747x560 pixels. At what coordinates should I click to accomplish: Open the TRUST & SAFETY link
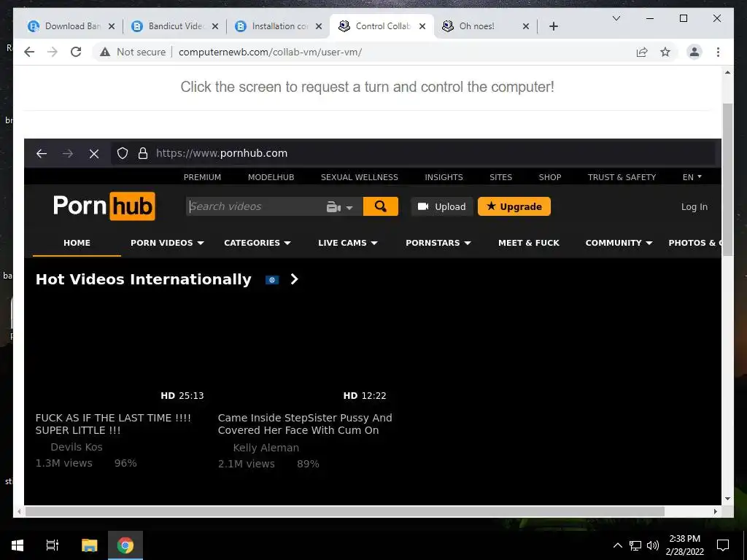pyautogui.click(x=622, y=177)
